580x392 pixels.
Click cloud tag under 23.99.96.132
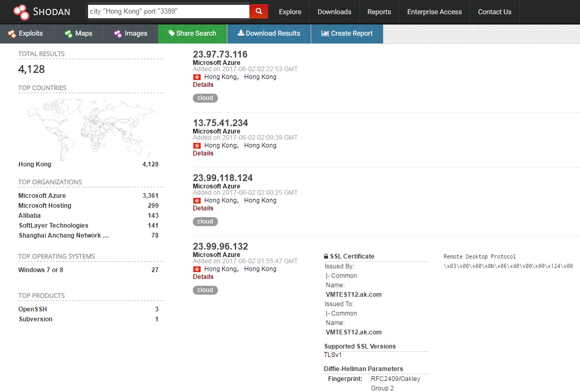tap(205, 290)
